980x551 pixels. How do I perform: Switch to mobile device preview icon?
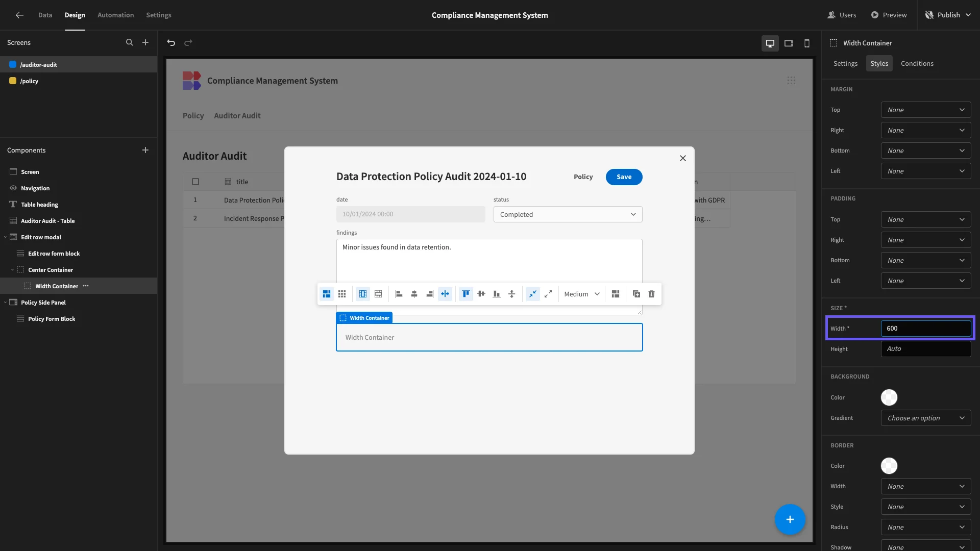point(807,43)
